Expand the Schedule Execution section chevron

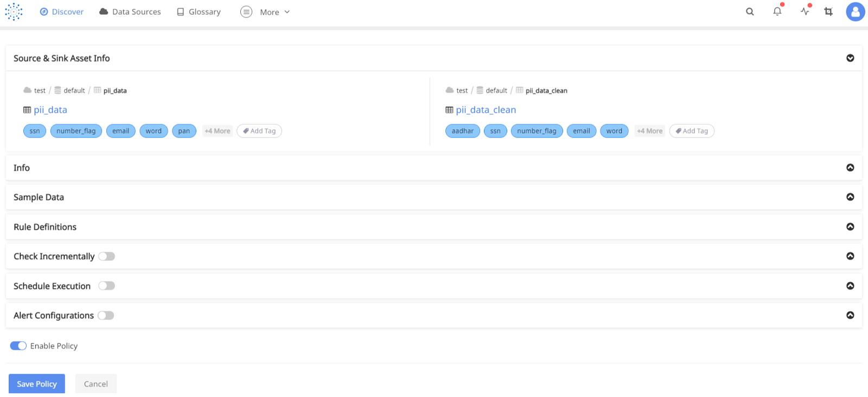point(850,286)
